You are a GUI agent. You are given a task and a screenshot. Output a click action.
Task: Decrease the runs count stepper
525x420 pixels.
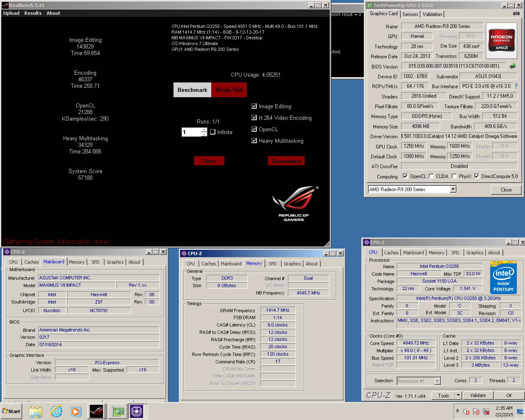click(204, 134)
